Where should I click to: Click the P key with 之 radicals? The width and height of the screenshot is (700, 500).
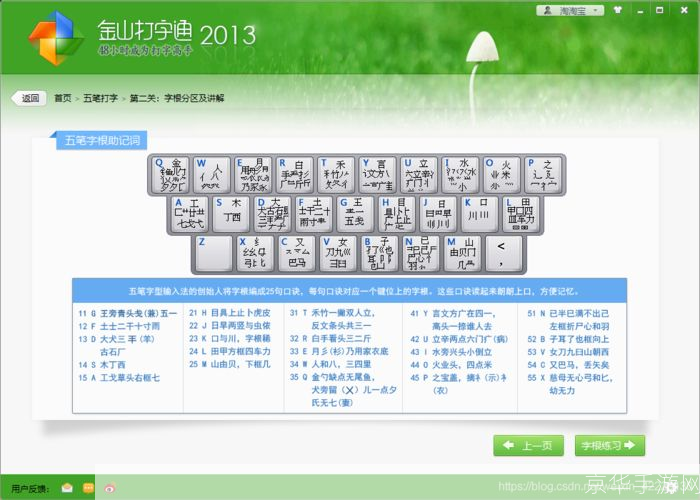[x=544, y=175]
